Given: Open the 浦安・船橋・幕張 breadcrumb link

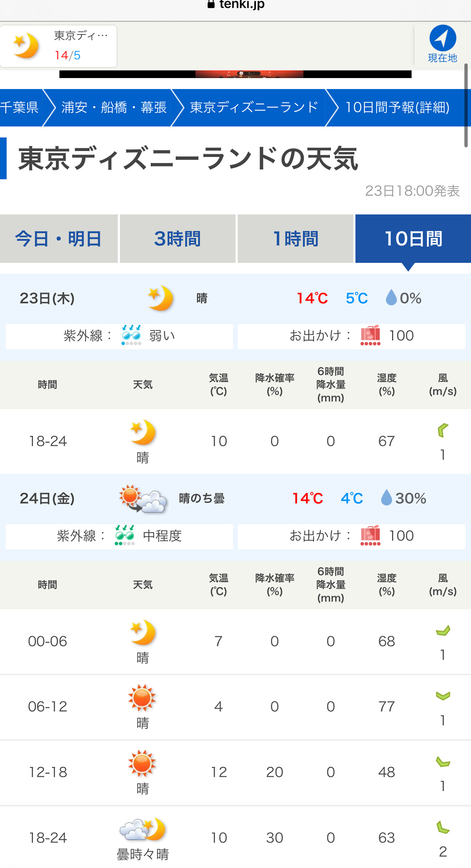Looking at the screenshot, I should coord(114,107).
